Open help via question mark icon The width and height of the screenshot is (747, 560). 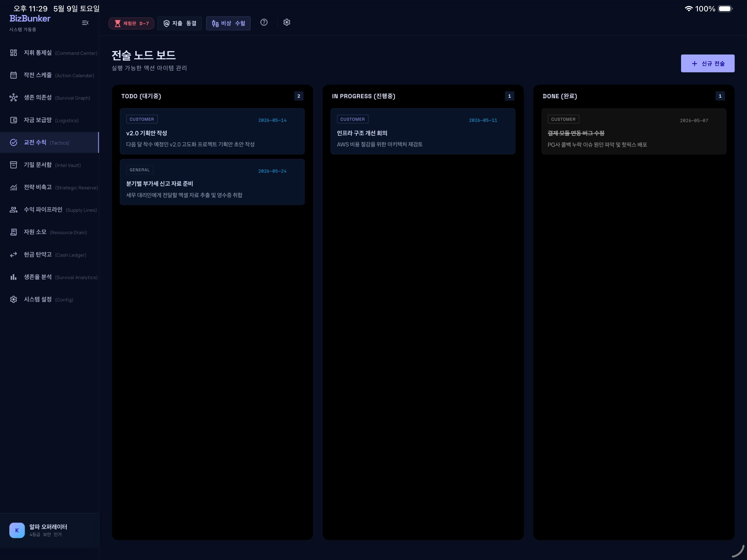264,22
